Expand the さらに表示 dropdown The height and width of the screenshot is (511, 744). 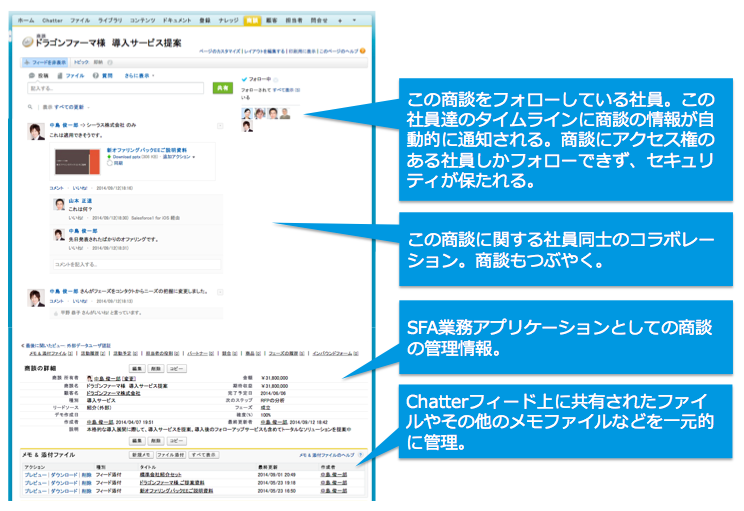pos(140,76)
